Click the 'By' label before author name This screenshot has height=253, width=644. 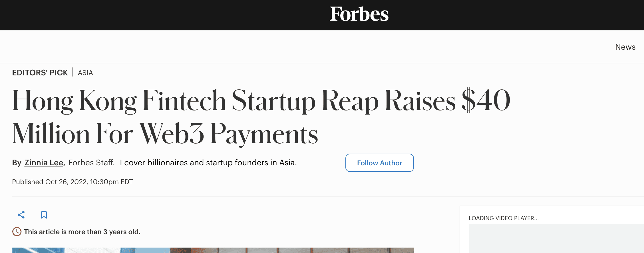17,163
